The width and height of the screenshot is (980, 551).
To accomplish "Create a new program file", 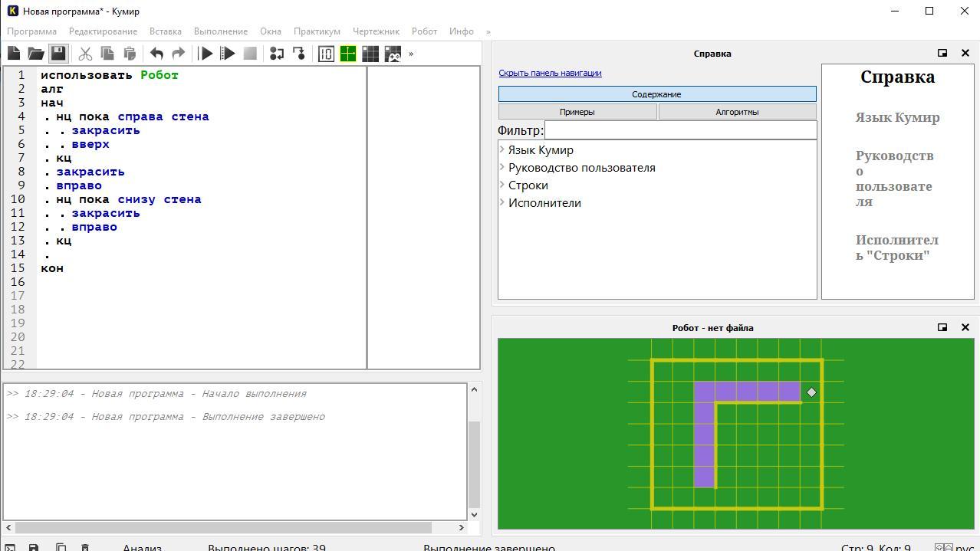I will point(14,54).
